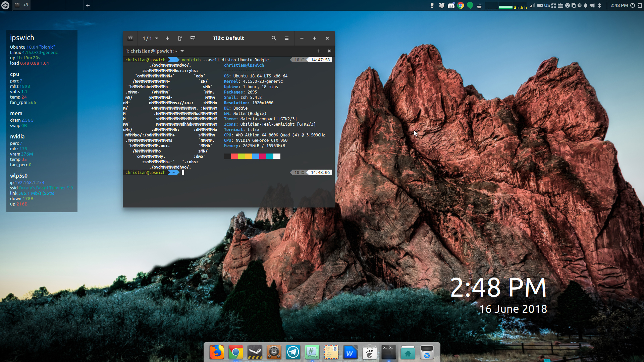Toggle the Caffeine coffee cup applet
644x362 pixels.
[x=480, y=5]
